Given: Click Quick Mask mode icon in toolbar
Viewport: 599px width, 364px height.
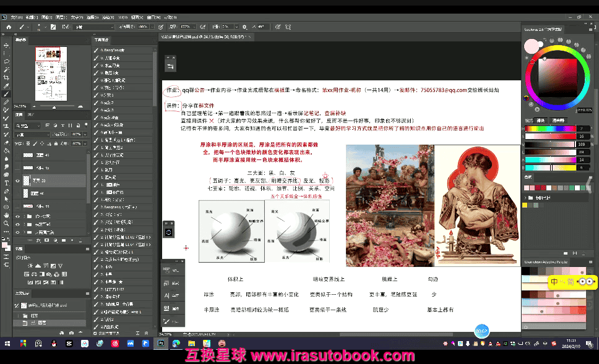Looking at the screenshot, I should 6,256.
